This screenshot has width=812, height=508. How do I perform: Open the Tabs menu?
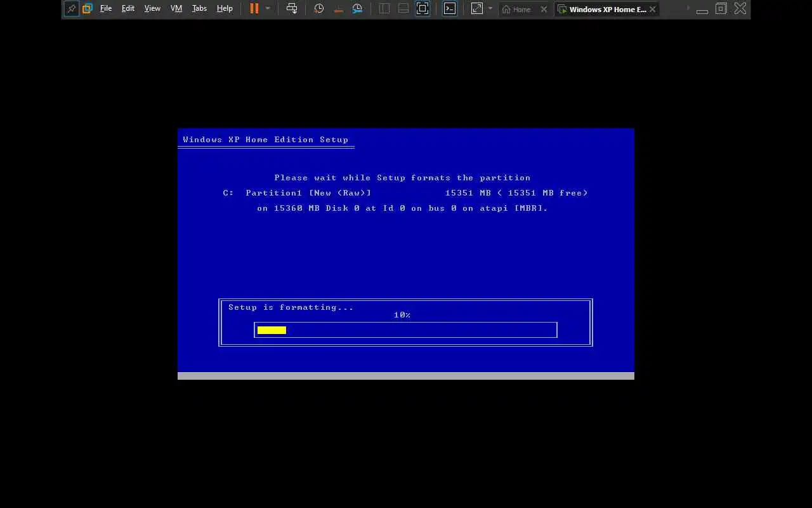[199, 9]
